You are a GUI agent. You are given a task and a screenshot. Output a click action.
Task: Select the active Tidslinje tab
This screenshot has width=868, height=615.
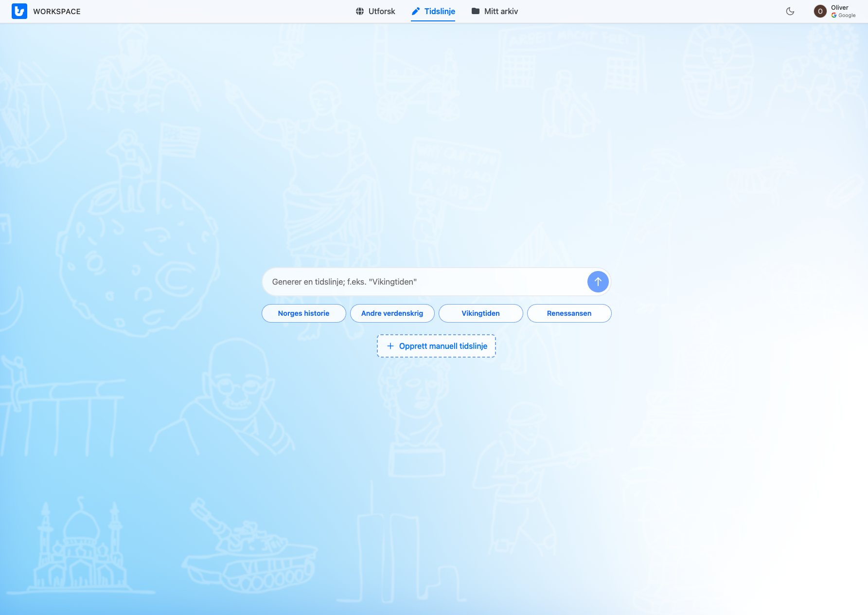coord(439,11)
